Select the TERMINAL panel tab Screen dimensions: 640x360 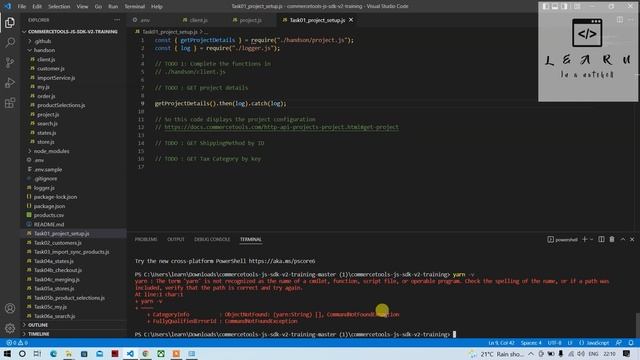(251, 239)
